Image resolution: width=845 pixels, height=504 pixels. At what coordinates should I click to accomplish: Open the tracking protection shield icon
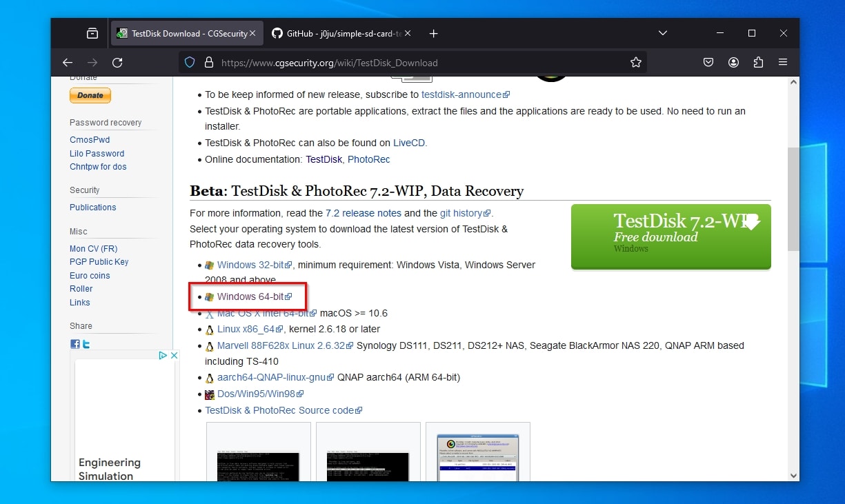[x=190, y=63]
